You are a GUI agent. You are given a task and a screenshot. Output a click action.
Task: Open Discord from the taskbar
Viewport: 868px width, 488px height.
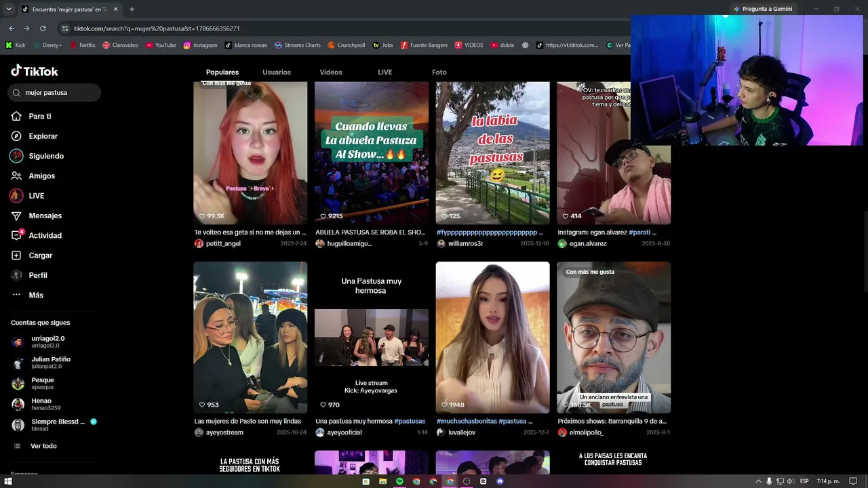500,481
